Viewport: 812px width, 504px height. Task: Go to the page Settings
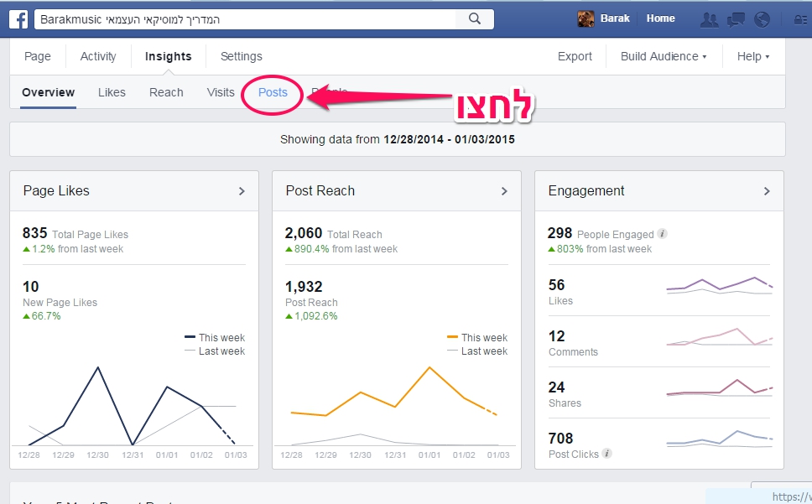coord(242,56)
